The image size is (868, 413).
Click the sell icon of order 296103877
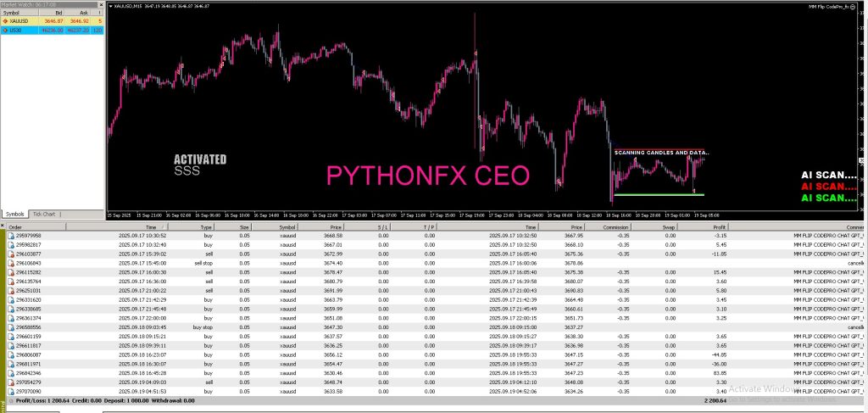point(11,254)
